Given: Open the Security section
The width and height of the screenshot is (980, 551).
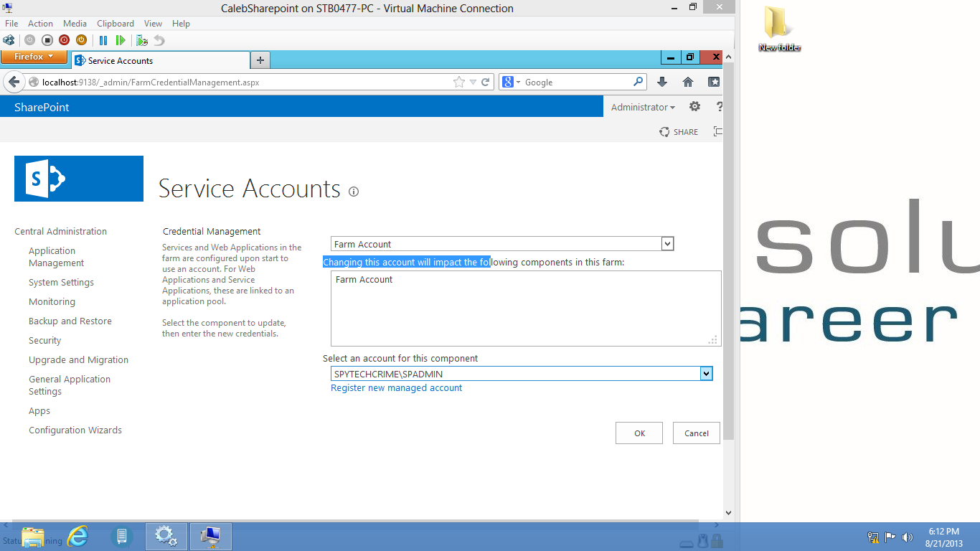Looking at the screenshot, I should click(x=44, y=341).
